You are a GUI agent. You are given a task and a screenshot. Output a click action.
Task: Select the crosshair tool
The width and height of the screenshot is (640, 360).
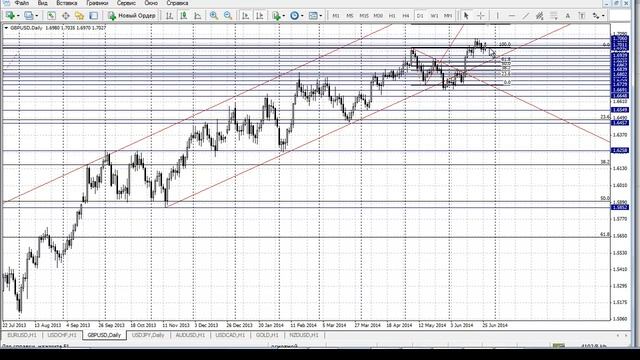pos(480,16)
